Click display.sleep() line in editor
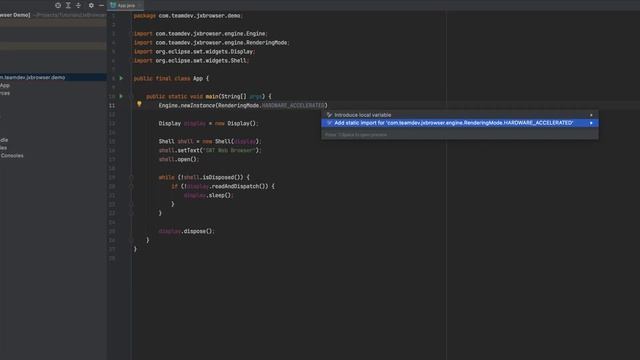Viewport: 640px width, 360px height. [x=209, y=195]
